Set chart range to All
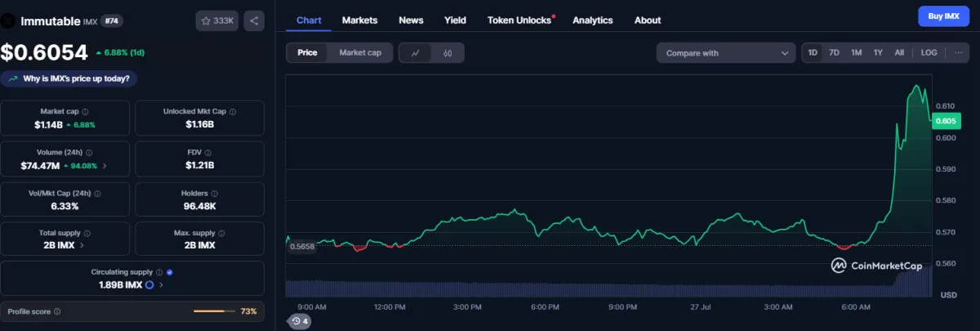This screenshot has height=331, width=980. tap(899, 52)
